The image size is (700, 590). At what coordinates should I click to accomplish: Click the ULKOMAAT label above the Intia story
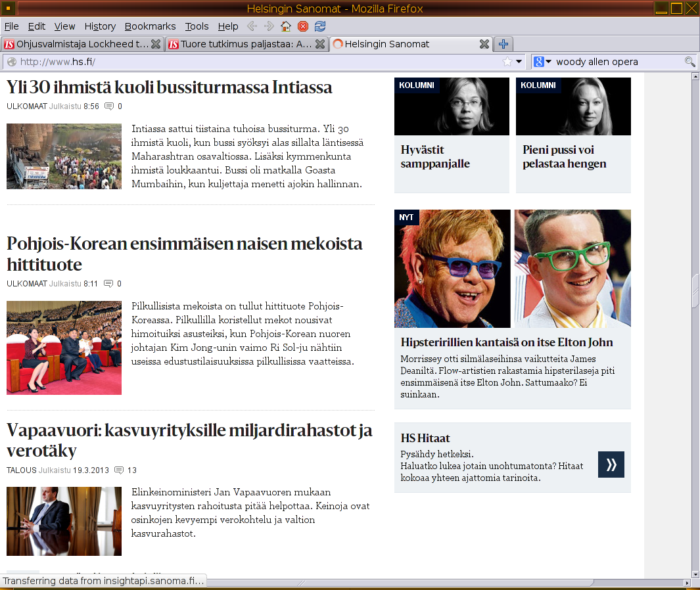(x=27, y=106)
